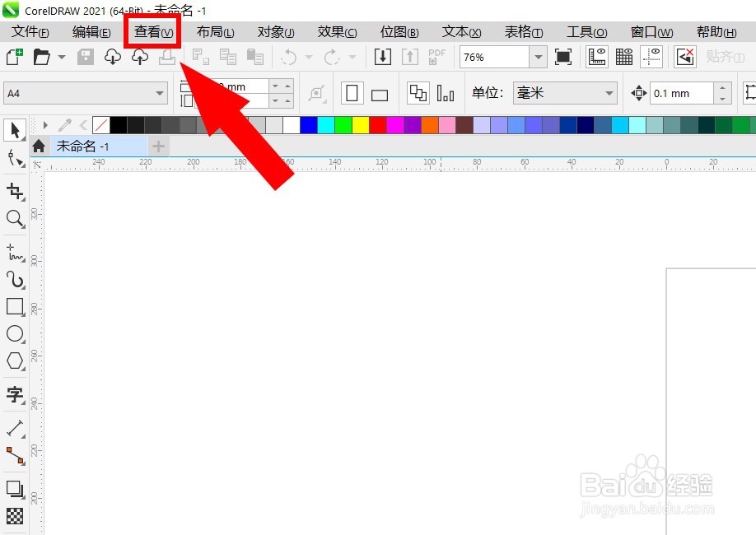Image resolution: width=756 pixels, height=535 pixels.
Task: Click the Open folder icon
Action: [x=42, y=57]
